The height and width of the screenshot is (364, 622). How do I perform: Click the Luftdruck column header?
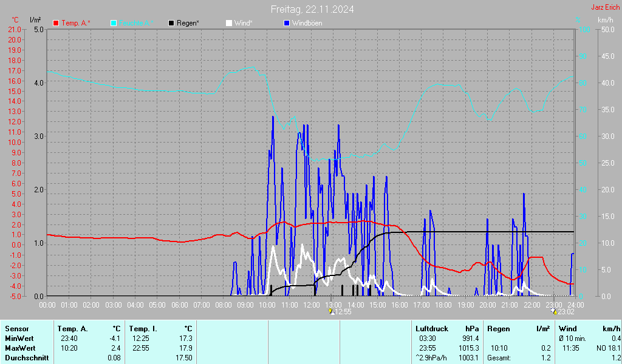coord(432,329)
